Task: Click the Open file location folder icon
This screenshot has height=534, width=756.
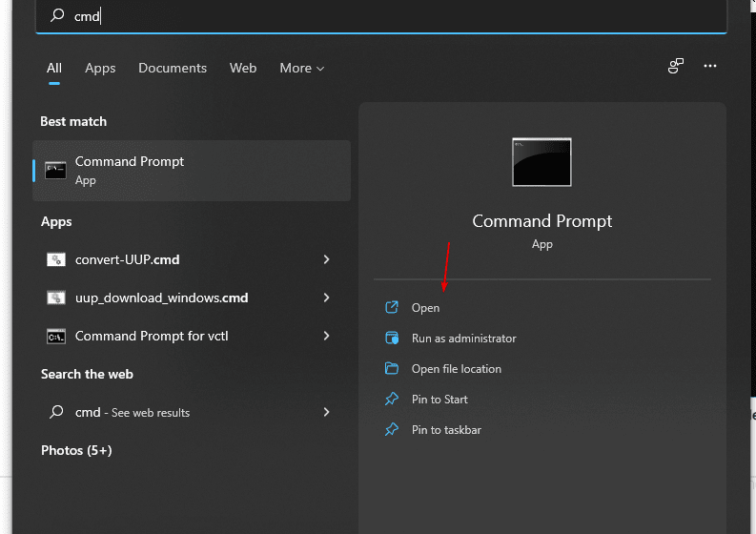Action: 391,369
